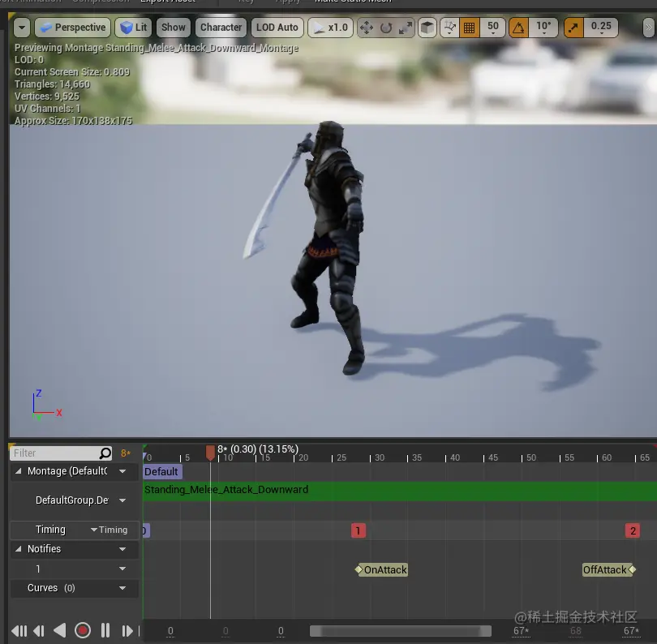Viewport: 657px width, 644px height.
Task: Toggle rotation snapping triangle icon
Action: (519, 28)
